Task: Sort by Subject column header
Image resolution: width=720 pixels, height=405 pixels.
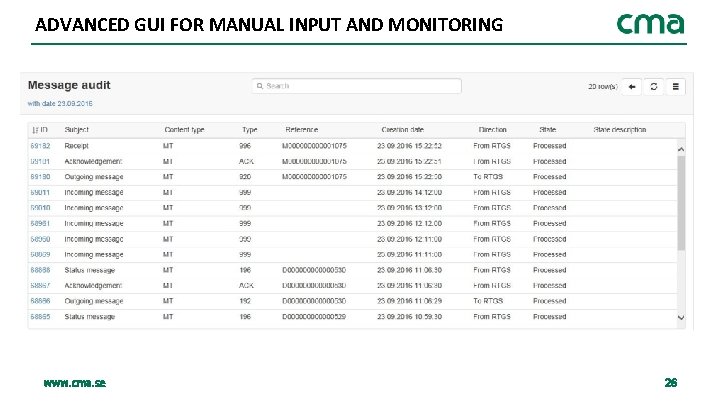Action: click(77, 130)
